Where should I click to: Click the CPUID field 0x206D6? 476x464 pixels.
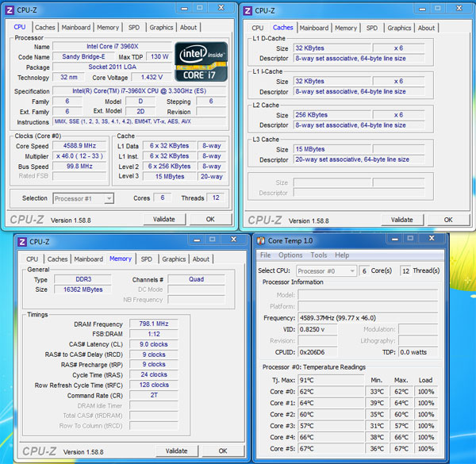coord(317,352)
